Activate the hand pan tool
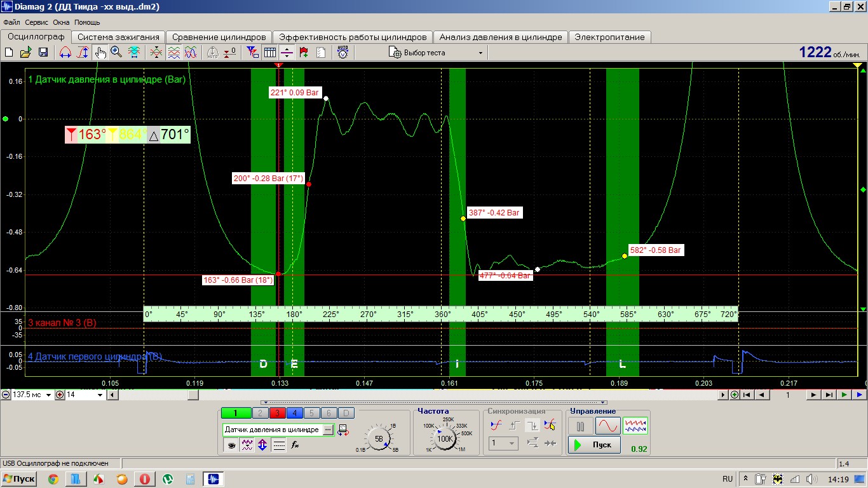 (100, 53)
